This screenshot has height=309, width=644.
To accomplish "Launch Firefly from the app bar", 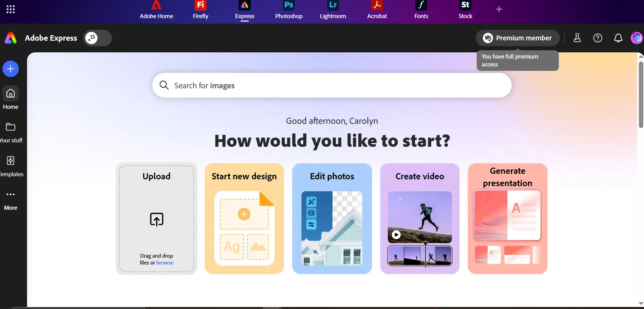I will point(201,10).
